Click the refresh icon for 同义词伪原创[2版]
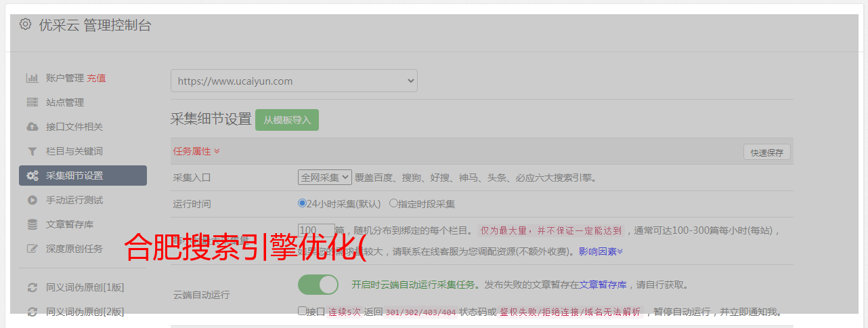The width and height of the screenshot is (868, 328). [32, 312]
